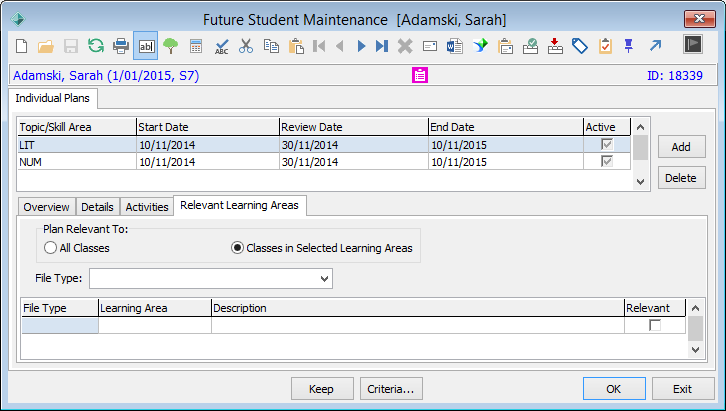
Task: Open the magenta clipboard notes icon
Action: pos(420,75)
